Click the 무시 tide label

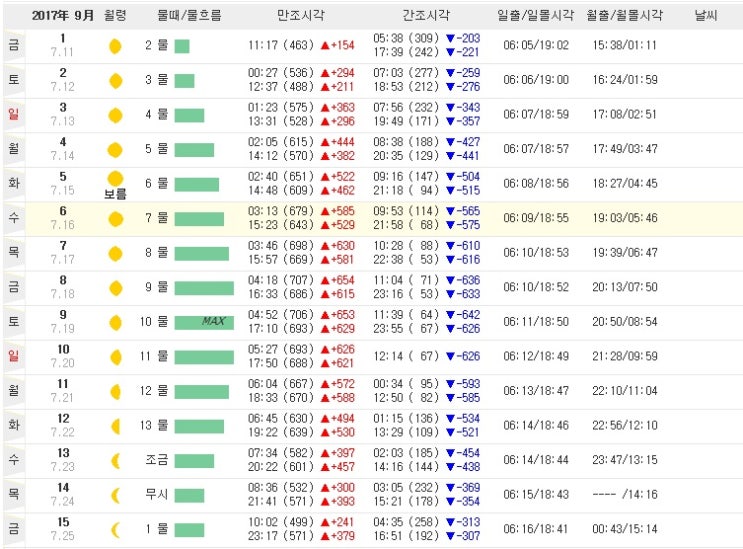(157, 495)
